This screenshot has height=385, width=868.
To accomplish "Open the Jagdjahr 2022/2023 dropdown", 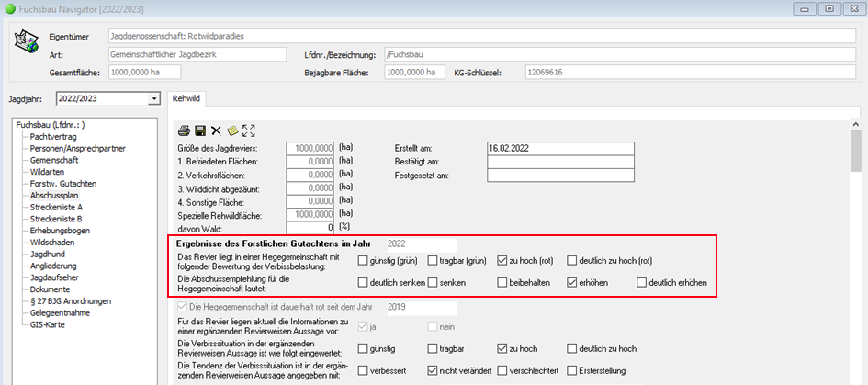I will coord(152,98).
